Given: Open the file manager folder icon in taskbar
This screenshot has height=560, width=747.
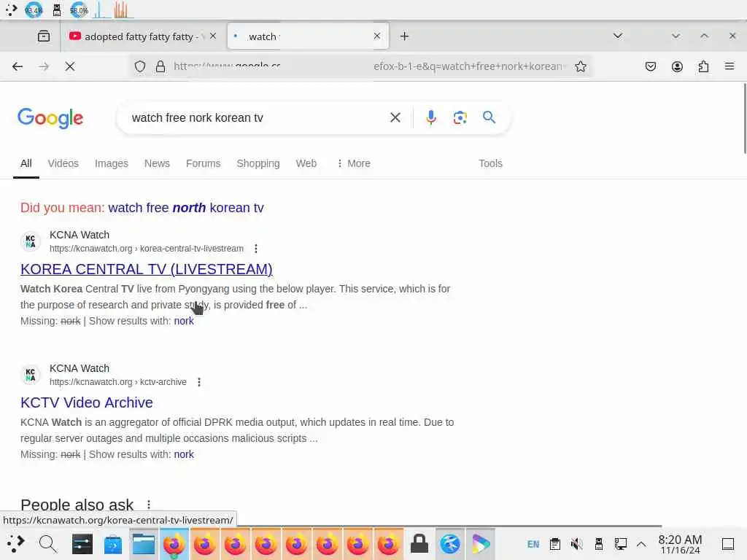Looking at the screenshot, I should pyautogui.click(x=144, y=544).
